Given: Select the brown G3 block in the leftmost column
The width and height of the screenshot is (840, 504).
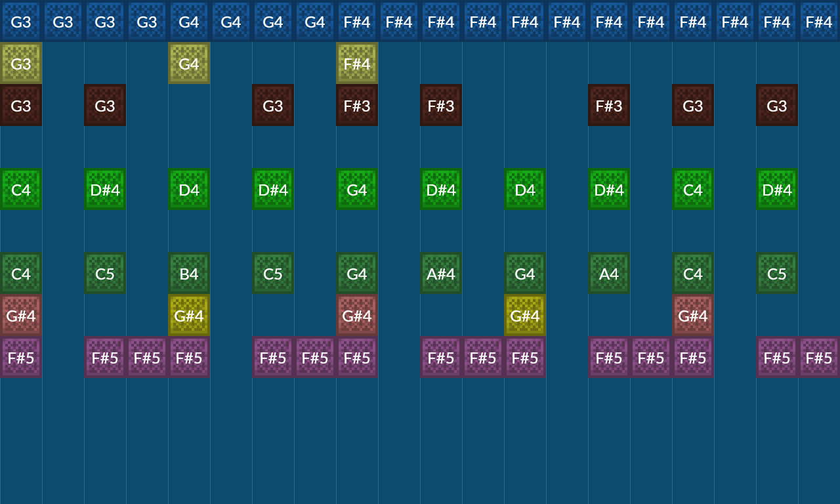Looking at the screenshot, I should (21, 105).
